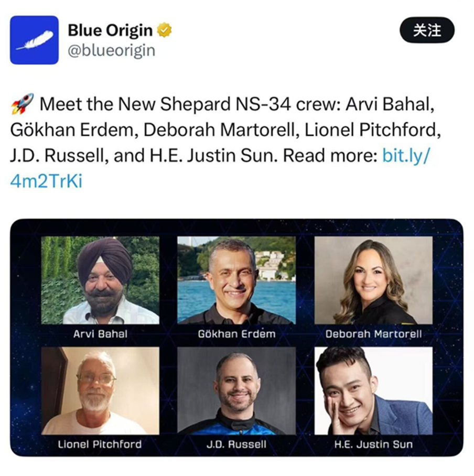This screenshot has width=474, height=476.
Task: Open the photo captioned Deborah Martorell
Action: (x=373, y=280)
